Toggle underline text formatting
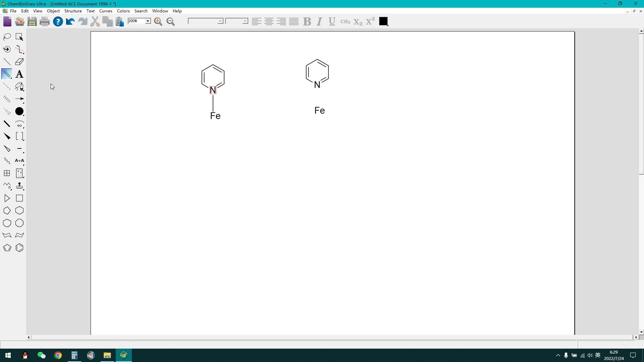The image size is (644, 362). tap(332, 21)
